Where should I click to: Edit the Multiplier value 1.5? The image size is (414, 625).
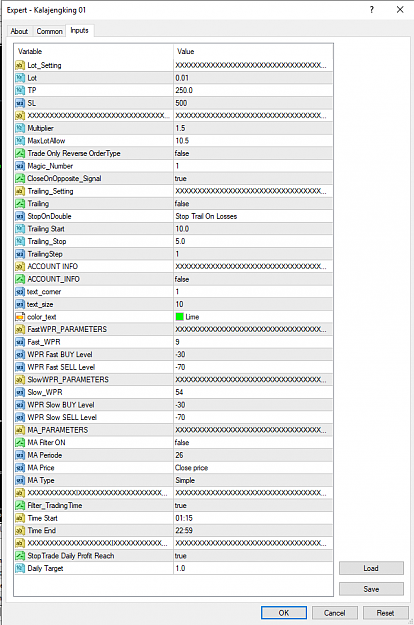click(x=253, y=128)
